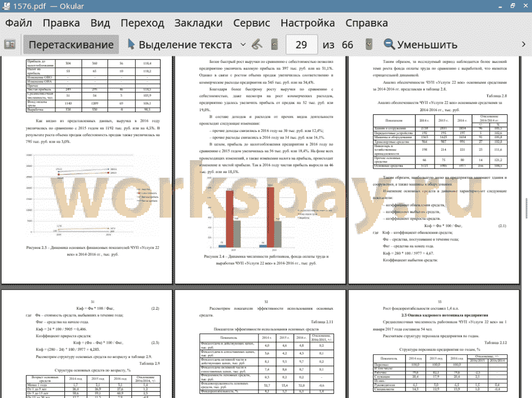This screenshot has height=398, width=532.
Task: Focus the page number field showing 29
Action: (302, 45)
